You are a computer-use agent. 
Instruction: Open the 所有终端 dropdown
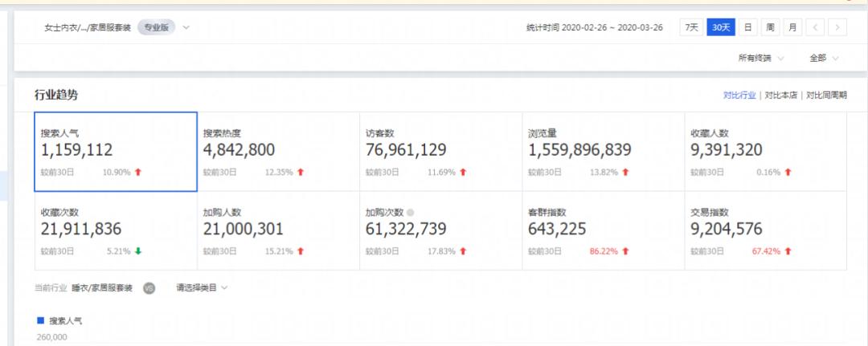click(760, 58)
